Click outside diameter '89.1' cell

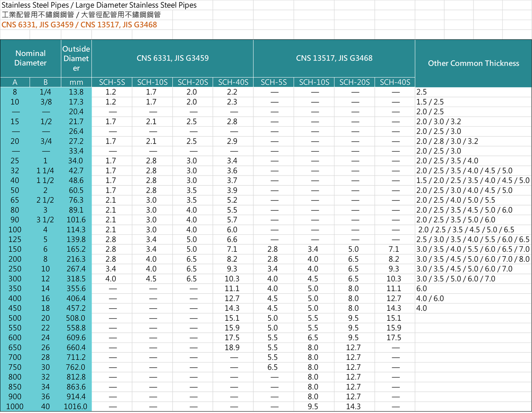point(76,210)
